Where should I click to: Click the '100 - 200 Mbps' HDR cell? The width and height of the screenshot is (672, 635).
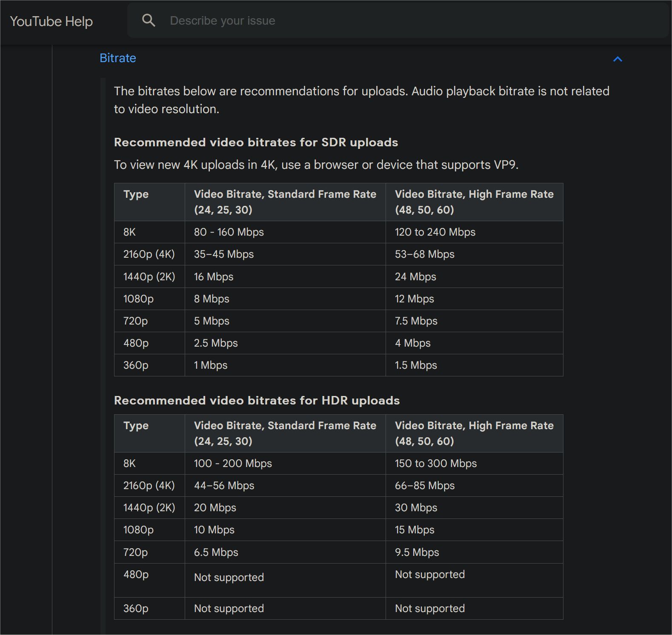233,463
